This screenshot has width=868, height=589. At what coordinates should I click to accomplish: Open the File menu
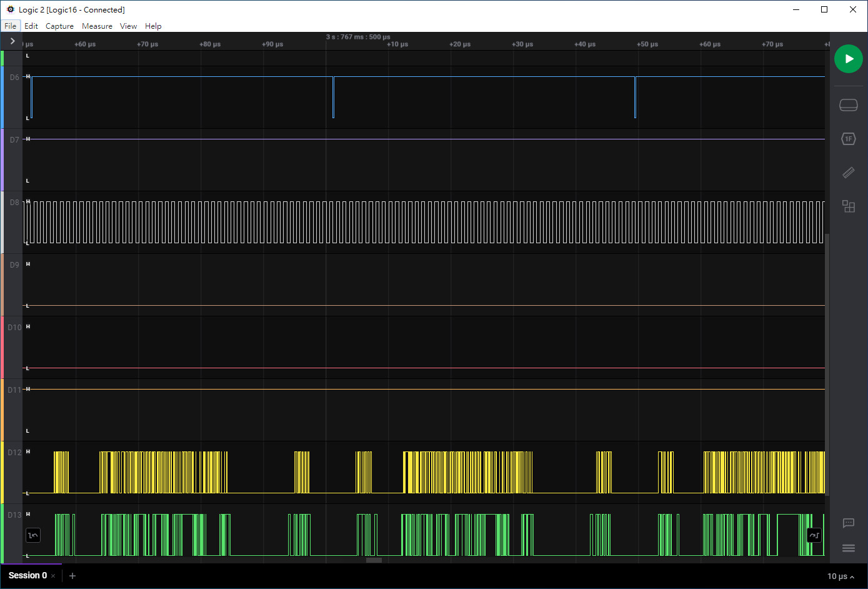[x=11, y=26]
